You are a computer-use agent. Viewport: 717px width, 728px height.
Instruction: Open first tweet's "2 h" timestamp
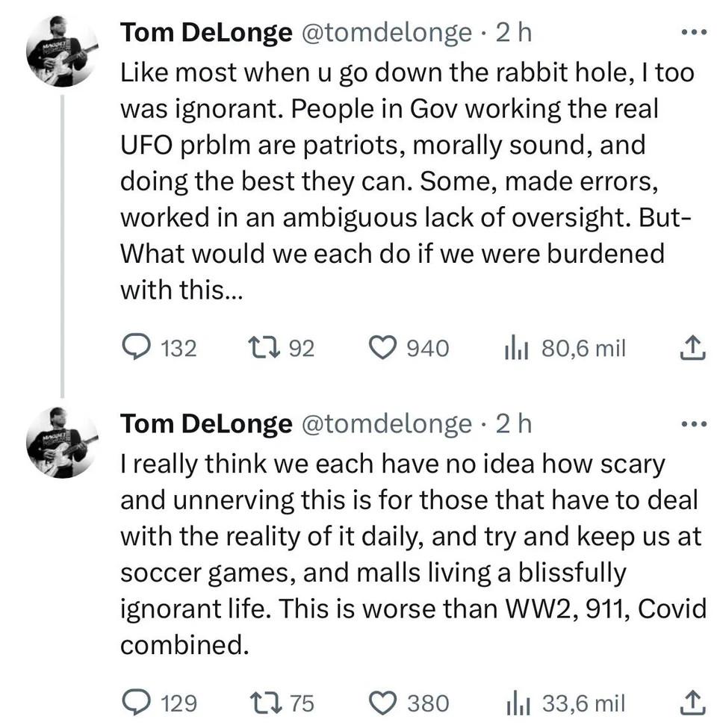pyautogui.click(x=514, y=33)
